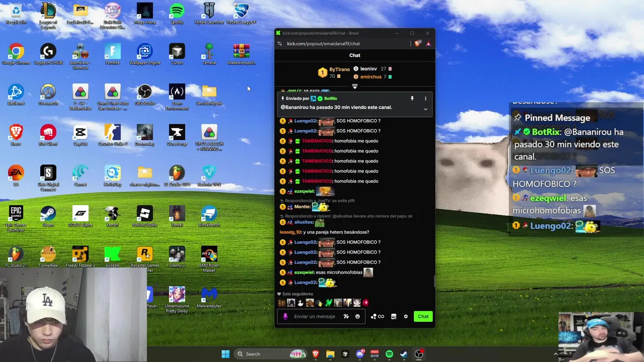Expand the leaderboard arrow below ByTirano
This screenshot has width=644, height=362.
(355, 86)
